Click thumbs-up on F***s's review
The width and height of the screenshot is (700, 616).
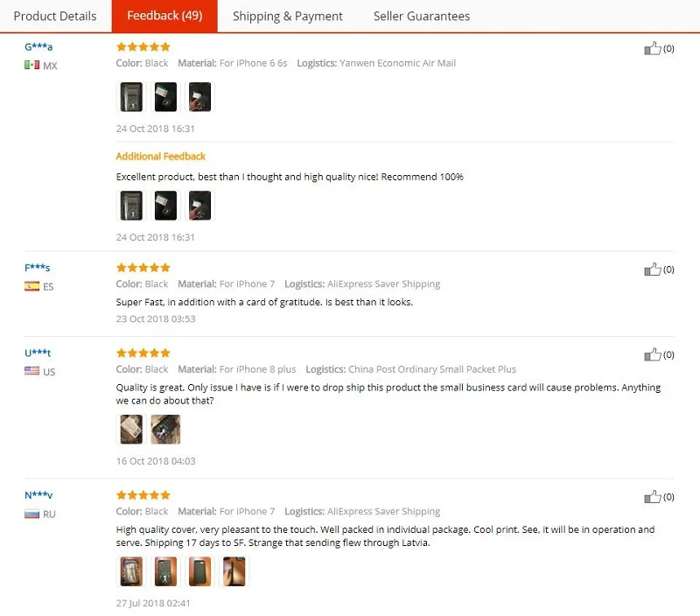tap(652, 269)
